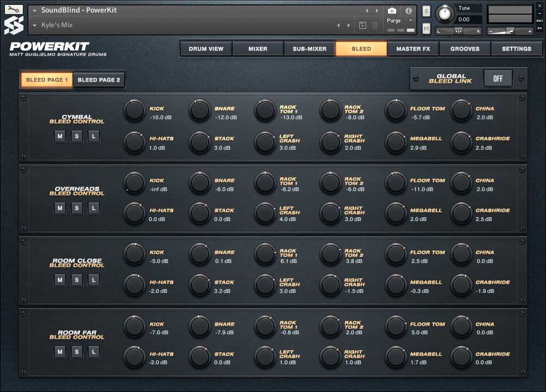Solo the instrument with the S button
Screen dimensions: 546x392
[x=426, y=11]
